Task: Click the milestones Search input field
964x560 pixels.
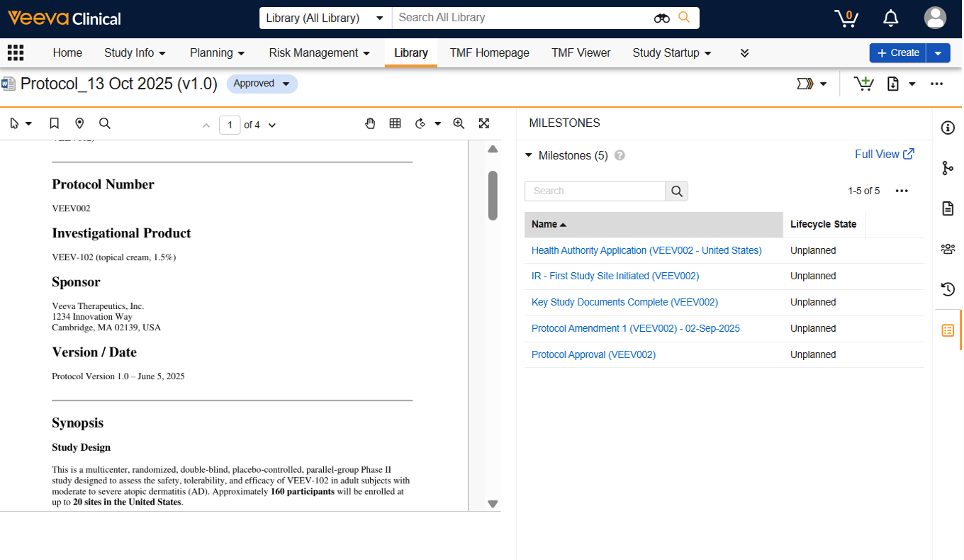Action: [595, 191]
